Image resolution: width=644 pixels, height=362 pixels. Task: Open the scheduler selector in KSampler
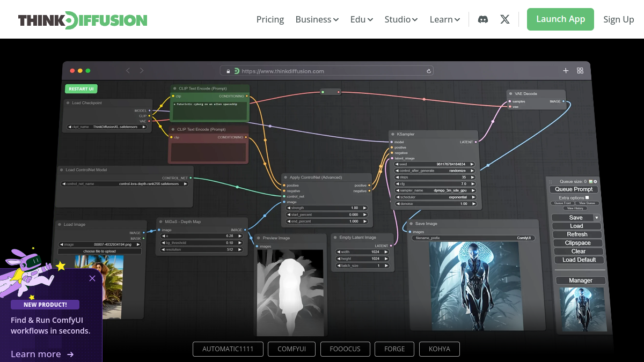(435, 197)
